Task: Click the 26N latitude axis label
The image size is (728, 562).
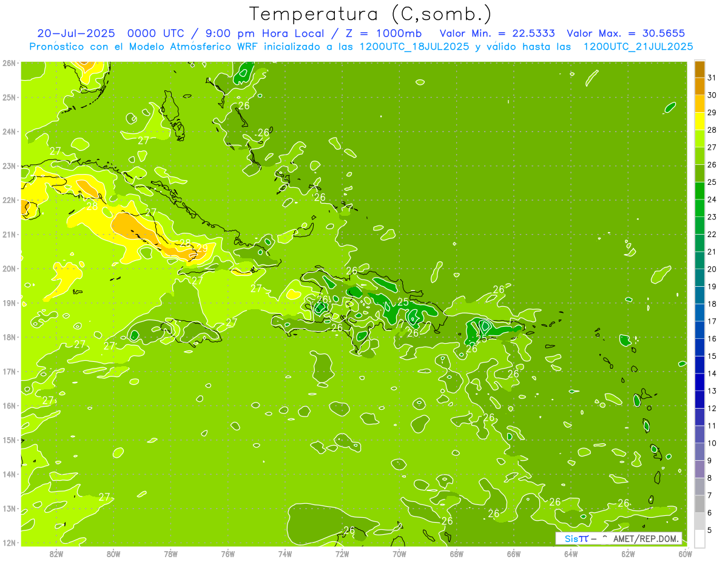Action: (x=9, y=62)
